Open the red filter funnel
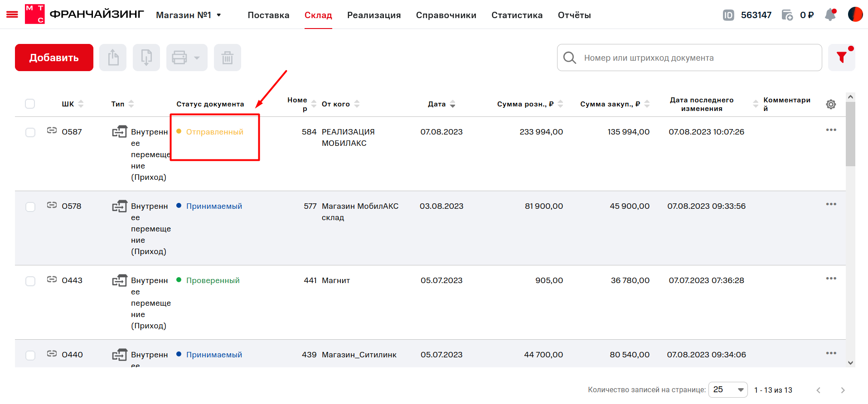The height and width of the screenshot is (404, 868). 842,58
